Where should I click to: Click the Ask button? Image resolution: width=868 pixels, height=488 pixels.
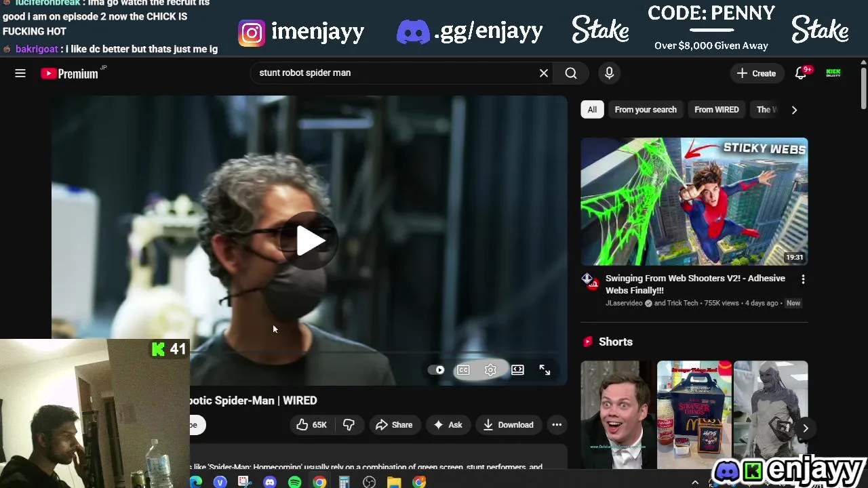[448, 425]
